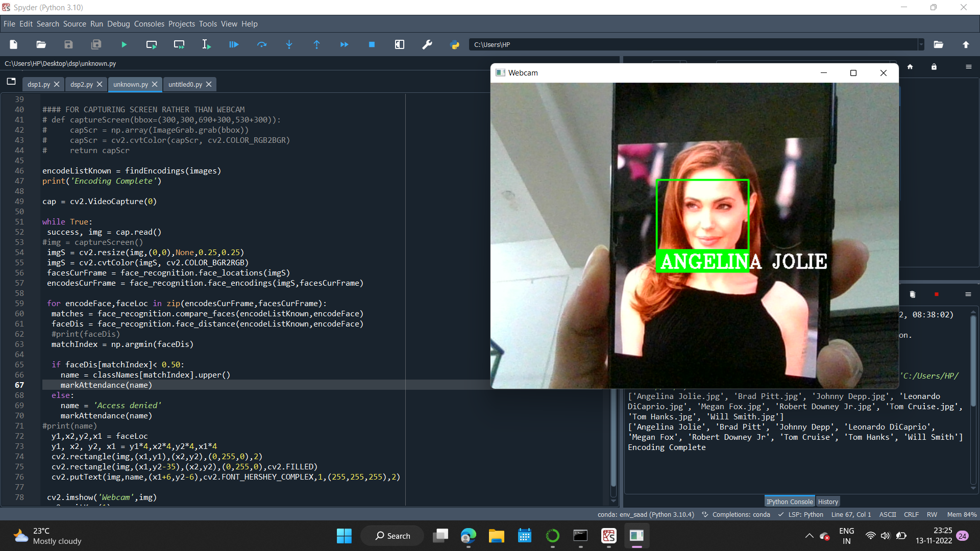Save the current file
The width and height of the screenshot is (980, 551).
pyautogui.click(x=68, y=45)
